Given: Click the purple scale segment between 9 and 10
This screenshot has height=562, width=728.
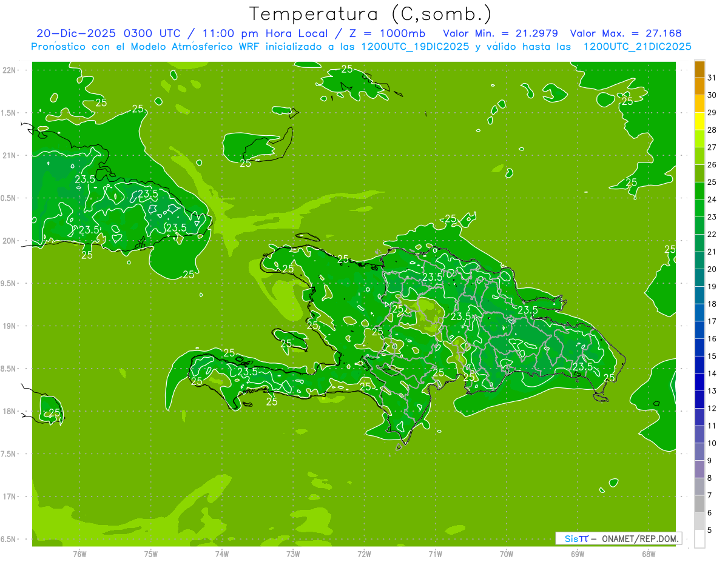Looking at the screenshot, I should (x=699, y=452).
